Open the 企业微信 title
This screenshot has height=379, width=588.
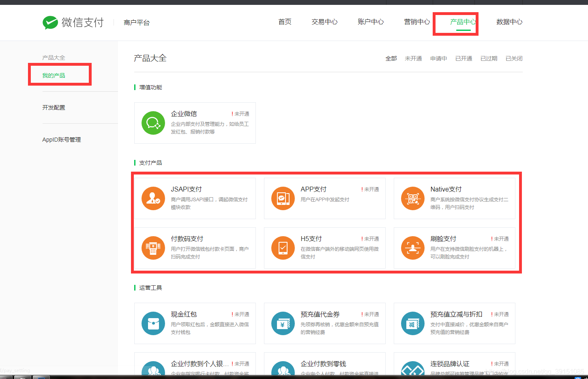pyautogui.click(x=184, y=114)
